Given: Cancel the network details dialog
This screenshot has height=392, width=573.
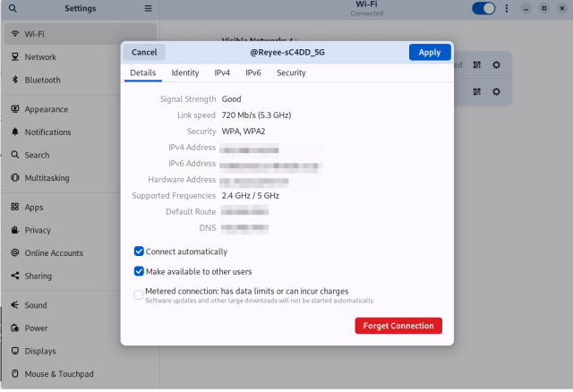Looking at the screenshot, I should pyautogui.click(x=144, y=52).
